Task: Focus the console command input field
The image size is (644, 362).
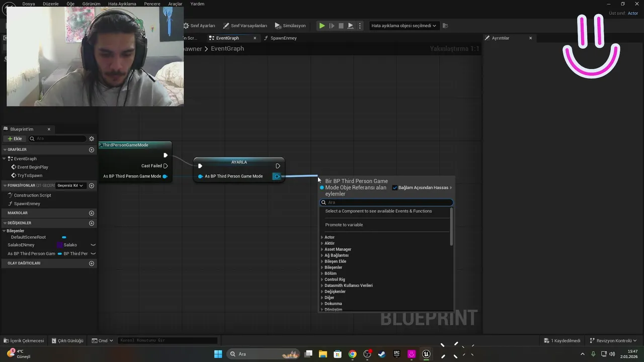Action: [168, 341]
